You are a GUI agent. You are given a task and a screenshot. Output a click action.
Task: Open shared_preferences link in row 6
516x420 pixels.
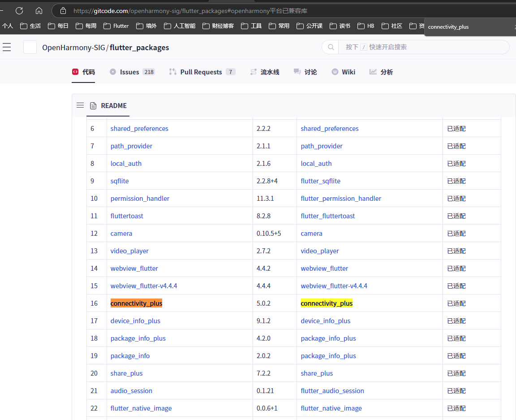pyautogui.click(x=139, y=129)
